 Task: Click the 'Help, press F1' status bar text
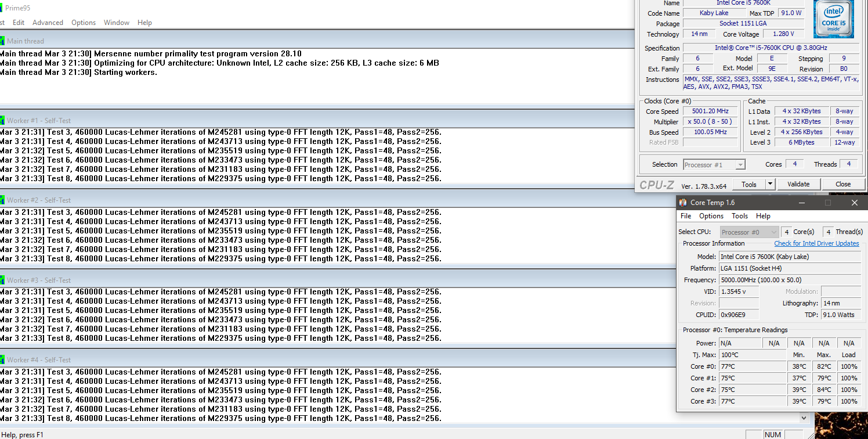click(x=23, y=434)
